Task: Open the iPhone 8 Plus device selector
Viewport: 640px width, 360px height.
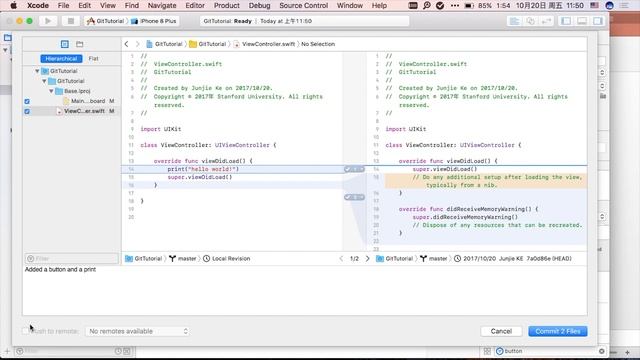Action: pos(154,21)
